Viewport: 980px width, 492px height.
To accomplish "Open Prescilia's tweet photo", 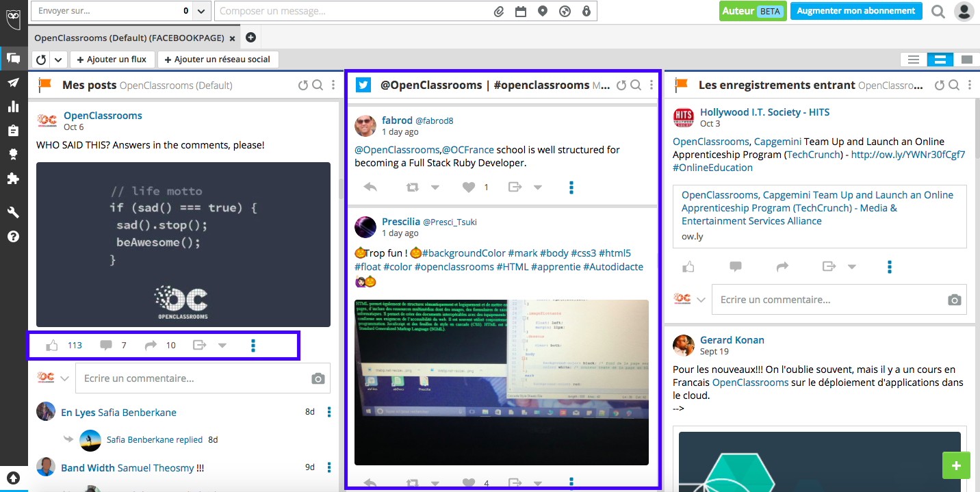I will [502, 382].
